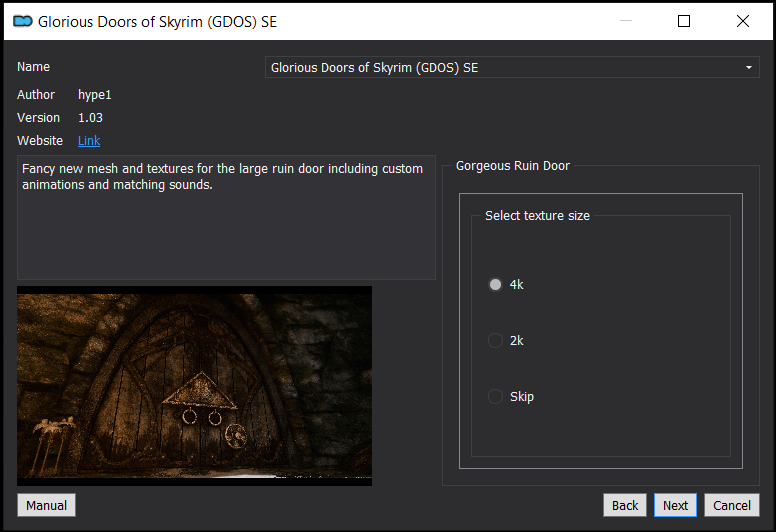
Task: Click the author name hype1
Action: pos(95,95)
